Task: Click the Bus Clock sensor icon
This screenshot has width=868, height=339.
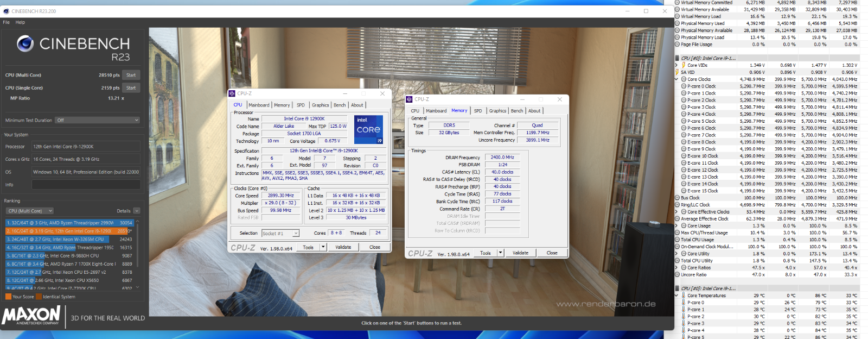Action: coord(677,198)
